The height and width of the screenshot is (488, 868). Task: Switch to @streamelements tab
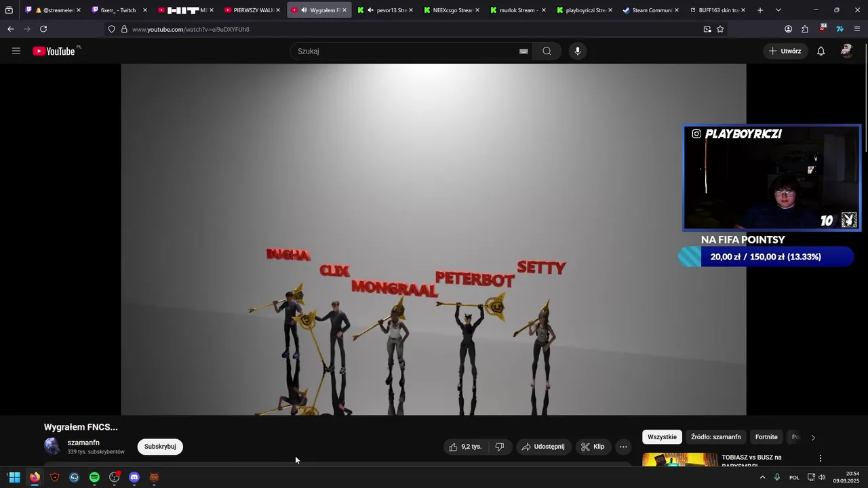tap(52, 10)
